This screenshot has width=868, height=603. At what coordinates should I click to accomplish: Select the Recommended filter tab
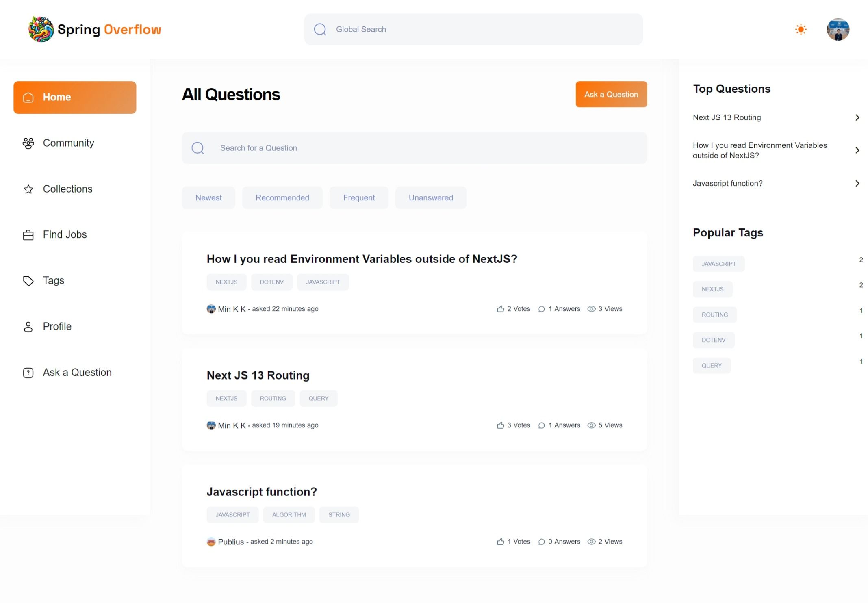pyautogui.click(x=282, y=198)
